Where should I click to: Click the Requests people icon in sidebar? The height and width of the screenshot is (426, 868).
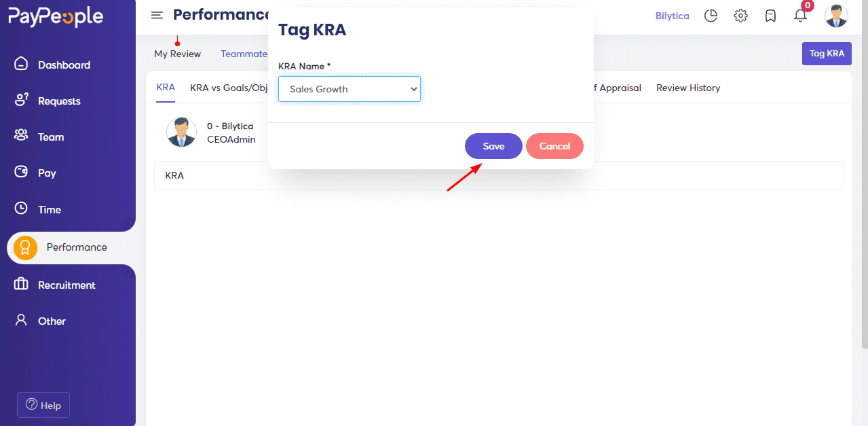pyautogui.click(x=21, y=101)
